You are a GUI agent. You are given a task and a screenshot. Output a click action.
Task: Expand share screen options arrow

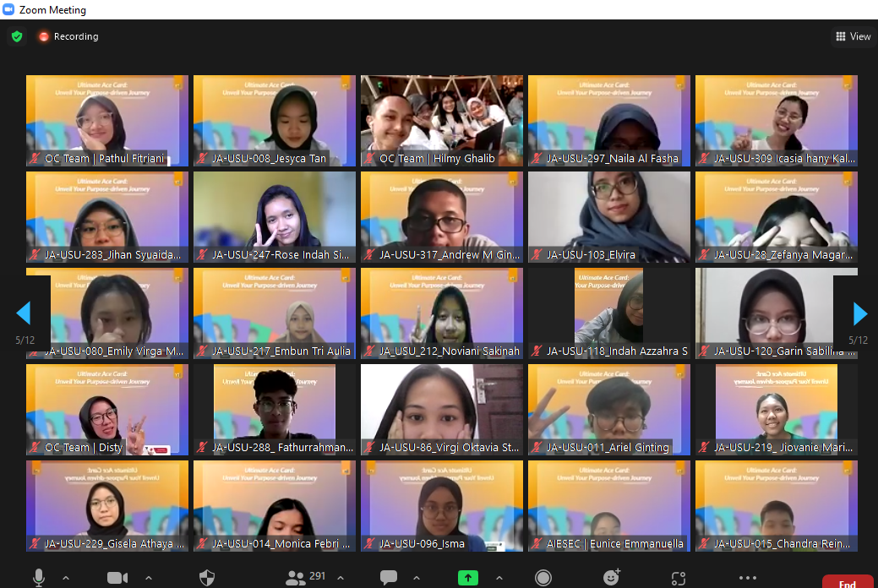click(x=499, y=578)
